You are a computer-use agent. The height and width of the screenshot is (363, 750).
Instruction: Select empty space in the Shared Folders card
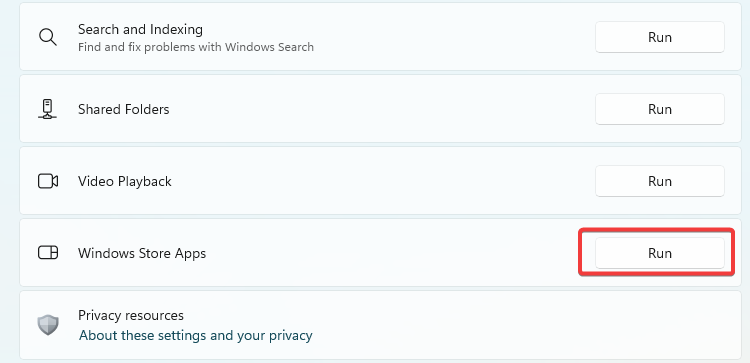tap(383, 109)
